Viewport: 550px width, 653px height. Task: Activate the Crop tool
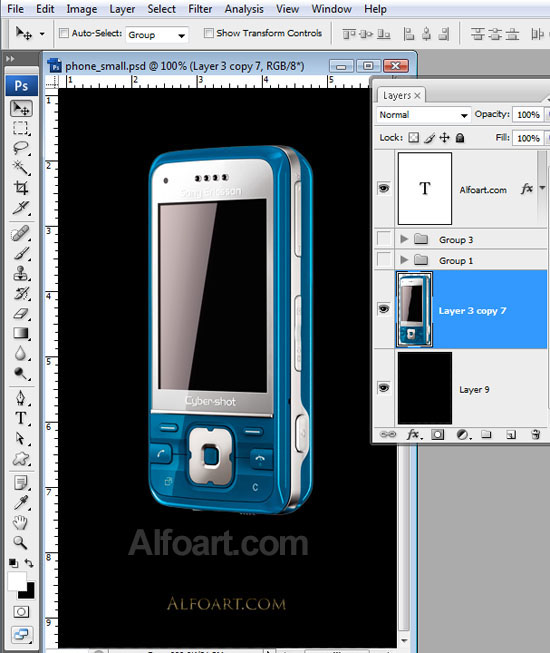[21, 187]
